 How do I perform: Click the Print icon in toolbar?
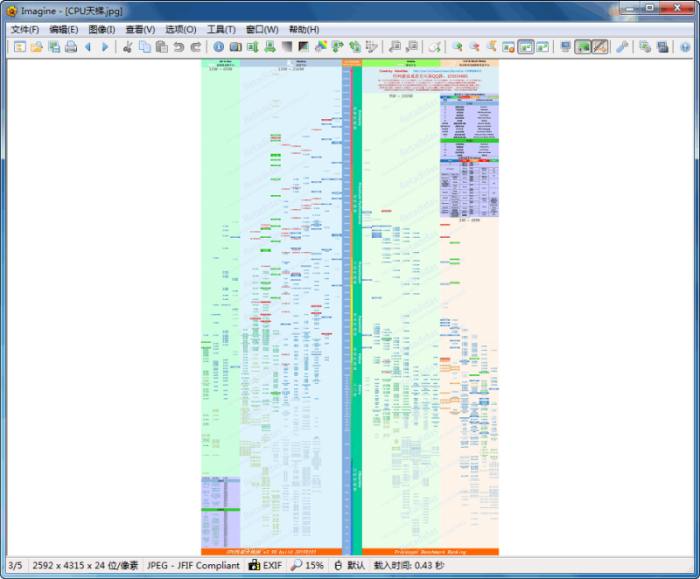point(71,47)
